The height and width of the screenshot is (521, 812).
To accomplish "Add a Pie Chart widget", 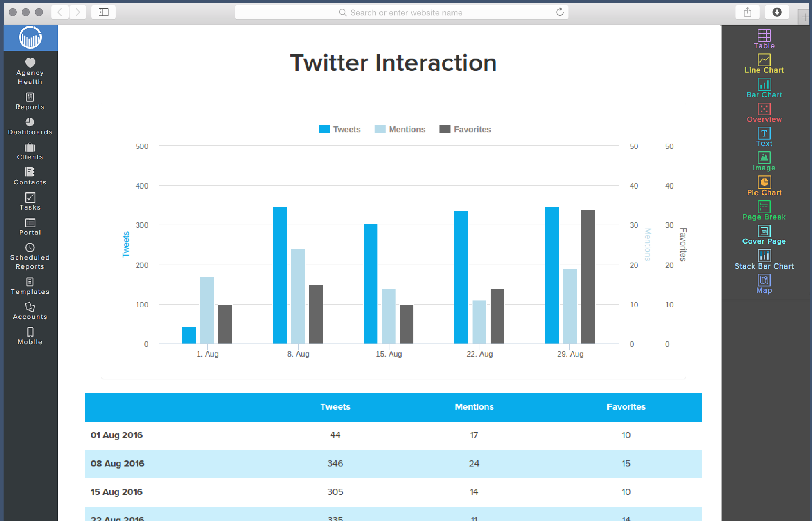I will click(764, 186).
